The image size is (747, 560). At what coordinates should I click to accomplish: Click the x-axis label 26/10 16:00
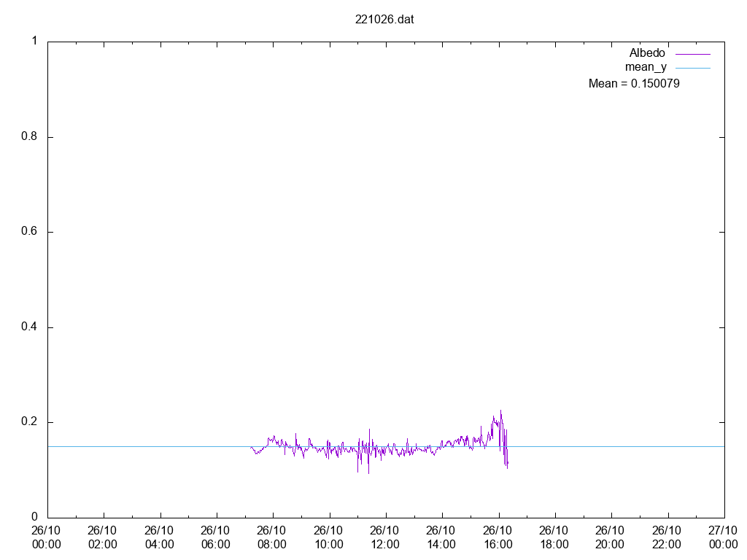498,537
